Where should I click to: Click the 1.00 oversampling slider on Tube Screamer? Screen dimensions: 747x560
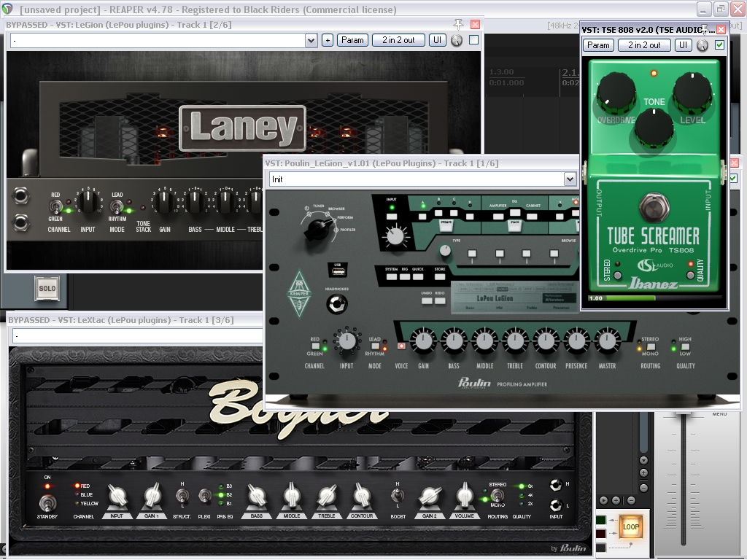(654, 298)
